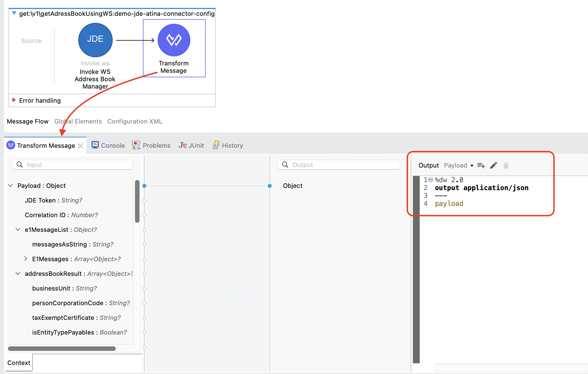
Task: Collapse the addressBookResult node
Action: click(18, 274)
